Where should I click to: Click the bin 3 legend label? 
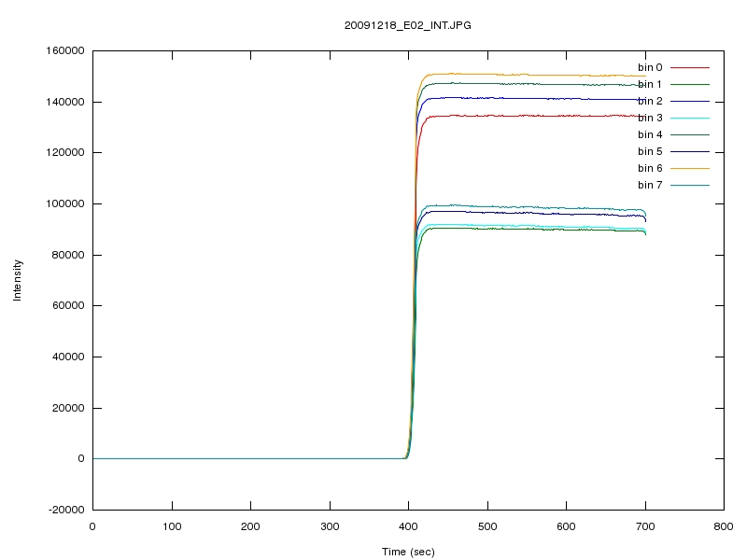pyautogui.click(x=650, y=118)
